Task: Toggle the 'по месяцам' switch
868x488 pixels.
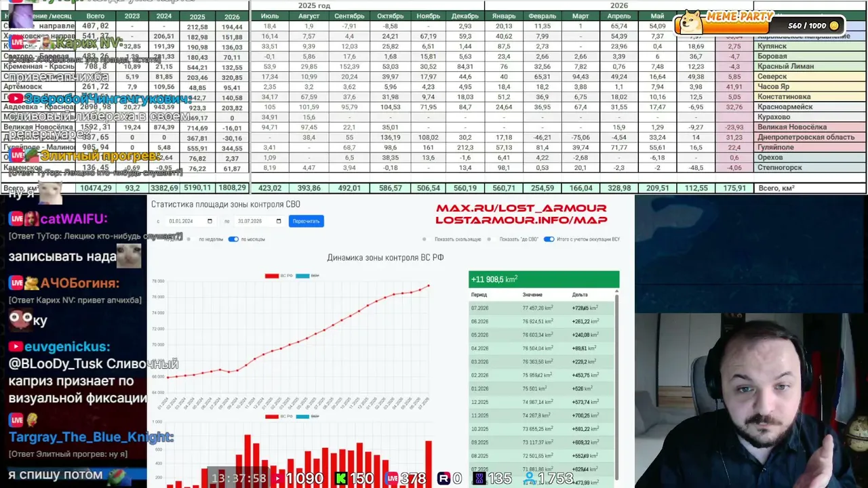Action: (233, 239)
